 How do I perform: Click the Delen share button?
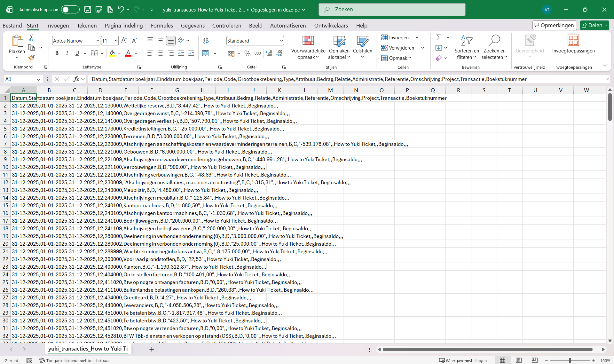594,25
